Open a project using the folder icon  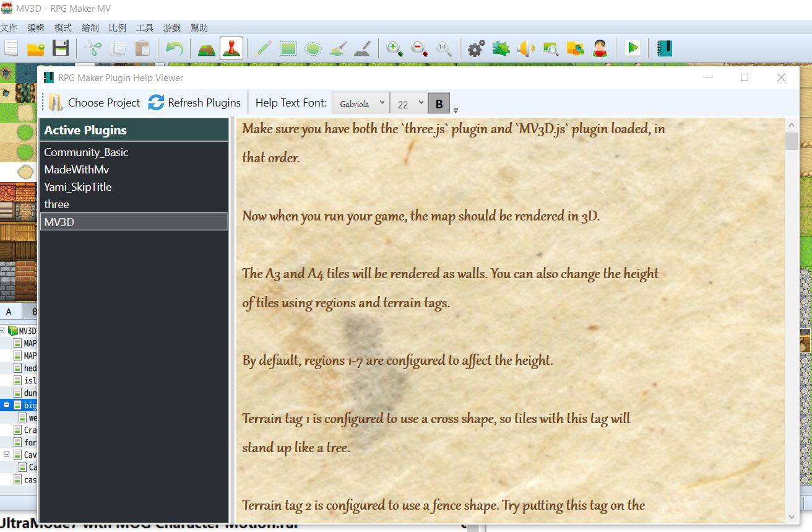coord(36,48)
